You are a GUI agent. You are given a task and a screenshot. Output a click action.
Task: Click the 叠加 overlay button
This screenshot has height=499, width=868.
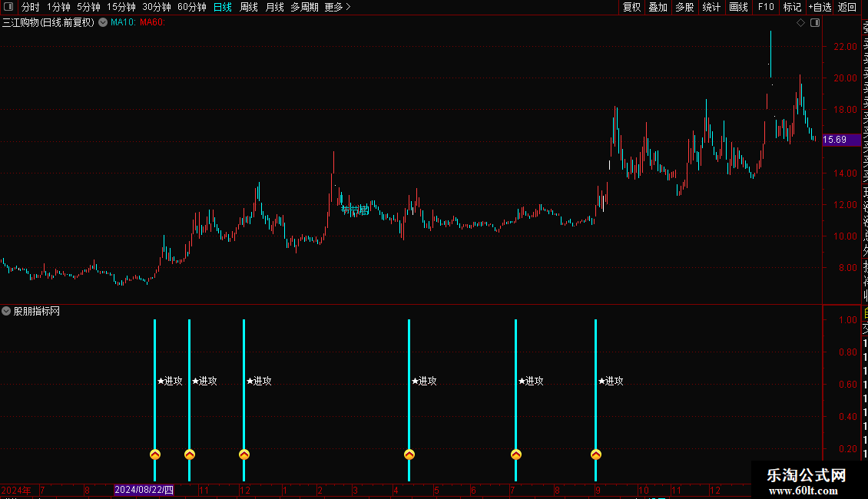pos(658,7)
